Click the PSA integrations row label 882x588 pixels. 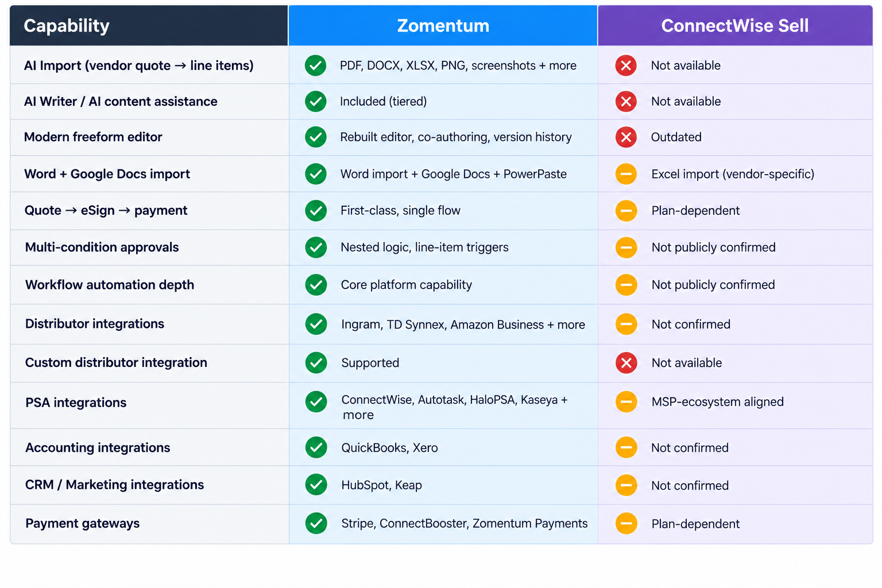point(76,403)
